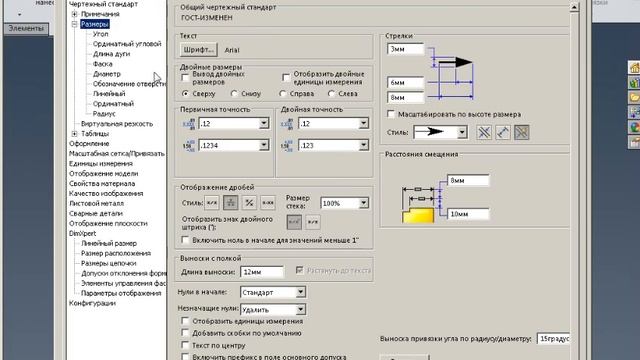
Task: Enable Отобразить единицы измерения checkbox
Action: point(185,321)
